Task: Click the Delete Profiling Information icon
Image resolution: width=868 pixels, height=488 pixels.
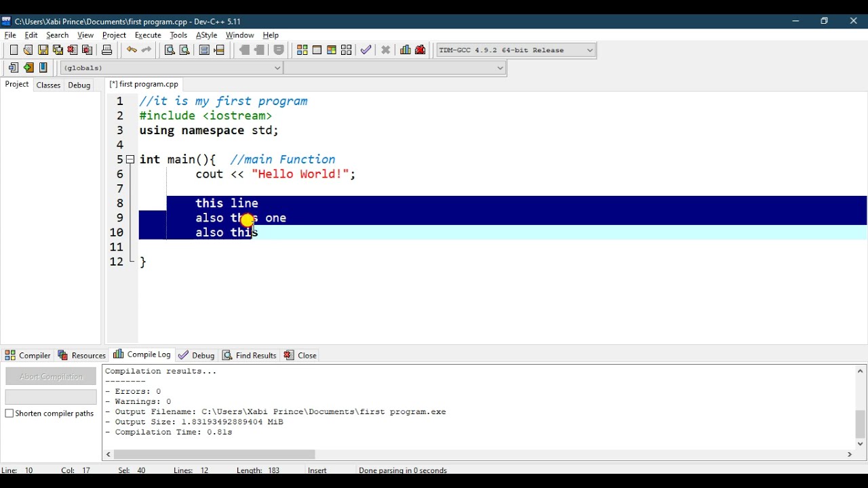Action: coord(420,49)
